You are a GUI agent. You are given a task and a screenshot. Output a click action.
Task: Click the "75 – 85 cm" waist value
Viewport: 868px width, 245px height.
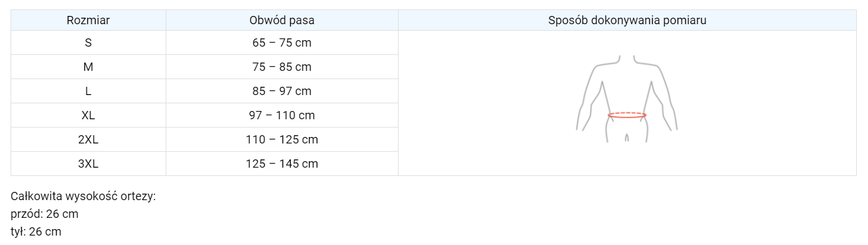[282, 67]
